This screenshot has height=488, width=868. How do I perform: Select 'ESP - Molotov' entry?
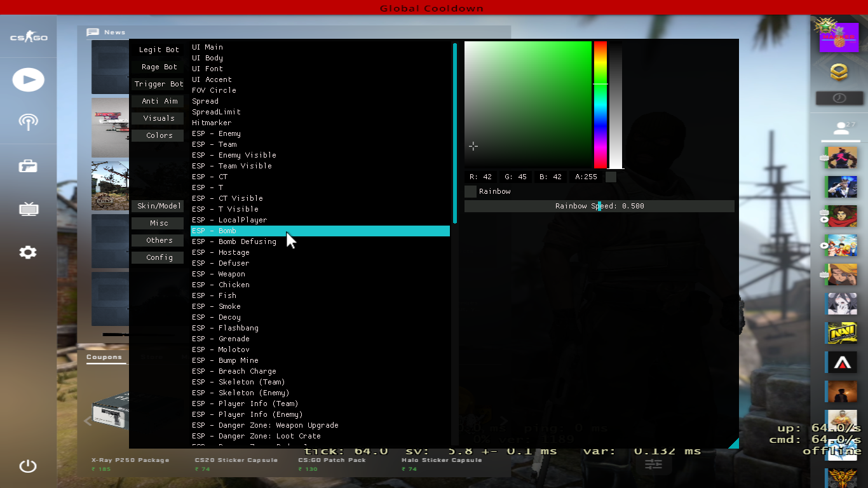320,349
